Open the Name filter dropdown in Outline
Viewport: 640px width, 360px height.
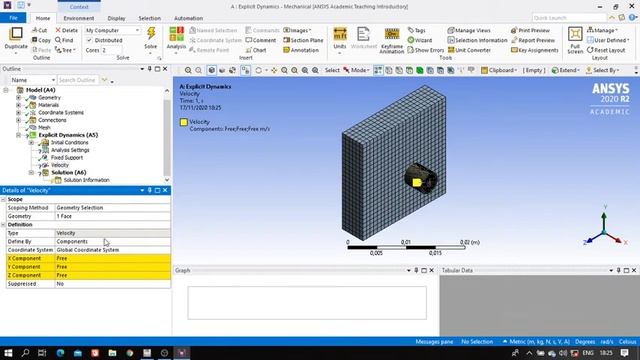point(33,80)
